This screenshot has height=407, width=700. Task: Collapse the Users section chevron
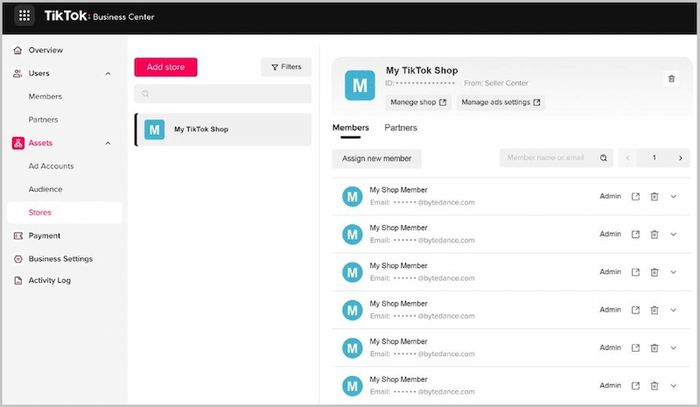click(108, 74)
